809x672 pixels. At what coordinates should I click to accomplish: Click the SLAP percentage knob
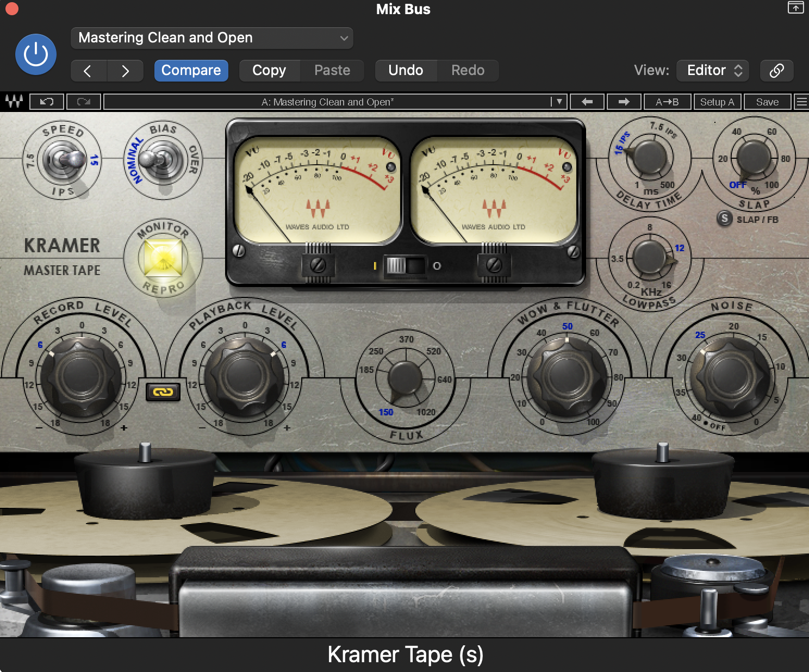(753, 157)
